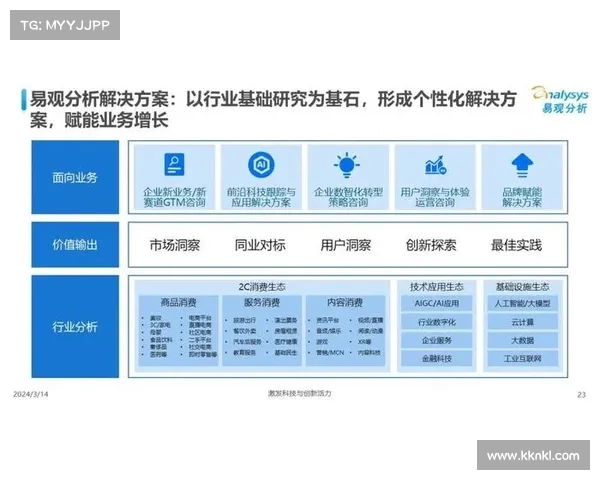
Task: Click the 营销/MCN bullet item
Action: 330,353
